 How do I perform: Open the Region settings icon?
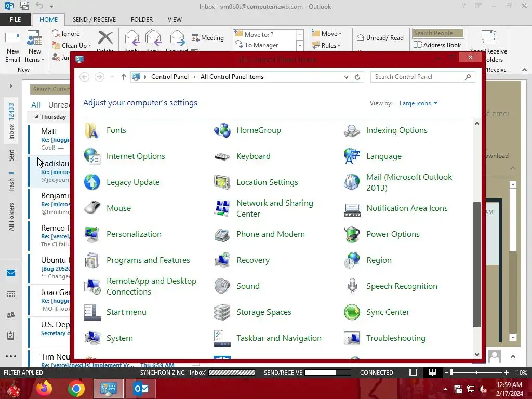(x=352, y=260)
